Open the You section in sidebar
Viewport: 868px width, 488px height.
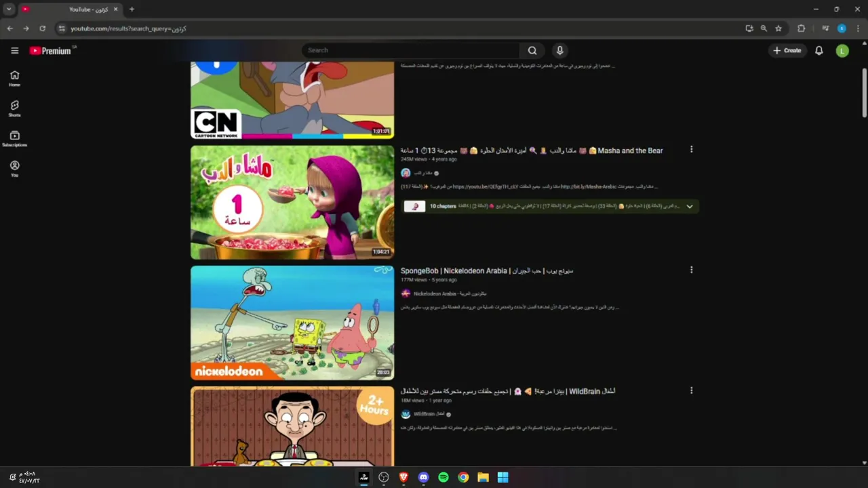(x=14, y=169)
